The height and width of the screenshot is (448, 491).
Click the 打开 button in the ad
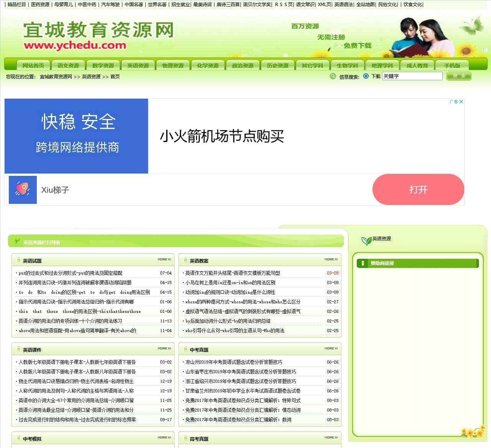(418, 190)
